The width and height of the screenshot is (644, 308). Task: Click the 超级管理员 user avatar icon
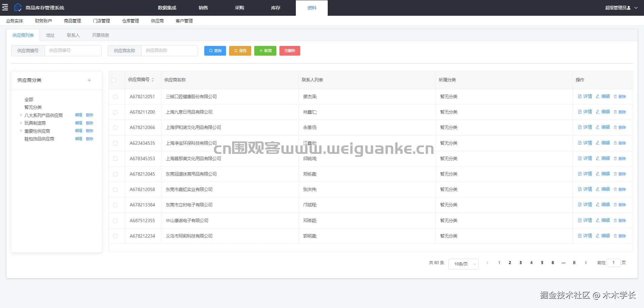pos(629,8)
